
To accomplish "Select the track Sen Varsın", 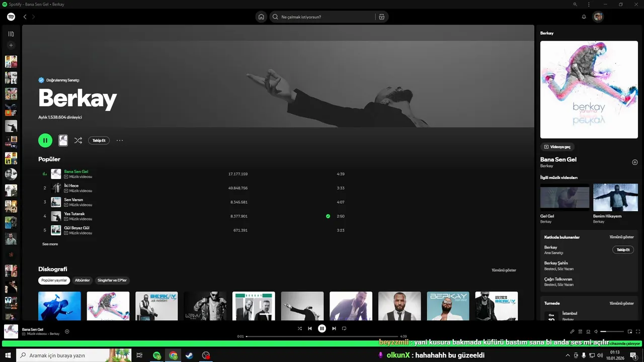I will coord(73,200).
